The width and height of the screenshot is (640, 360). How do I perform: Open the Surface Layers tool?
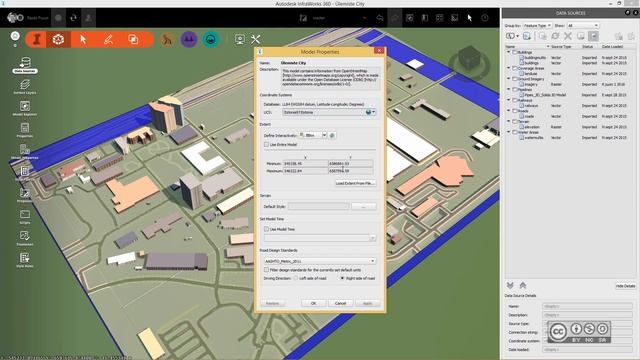click(x=25, y=87)
